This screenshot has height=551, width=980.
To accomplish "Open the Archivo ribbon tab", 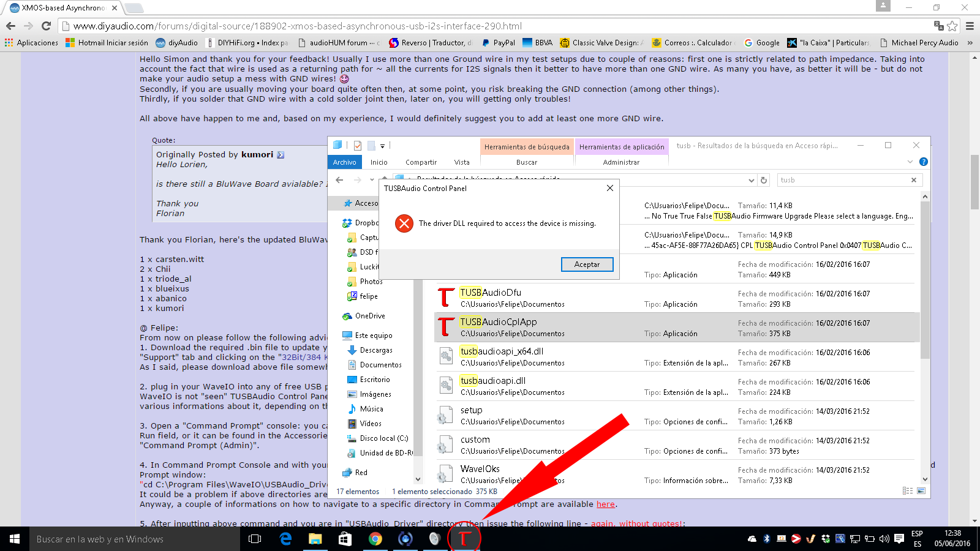I will click(x=344, y=162).
